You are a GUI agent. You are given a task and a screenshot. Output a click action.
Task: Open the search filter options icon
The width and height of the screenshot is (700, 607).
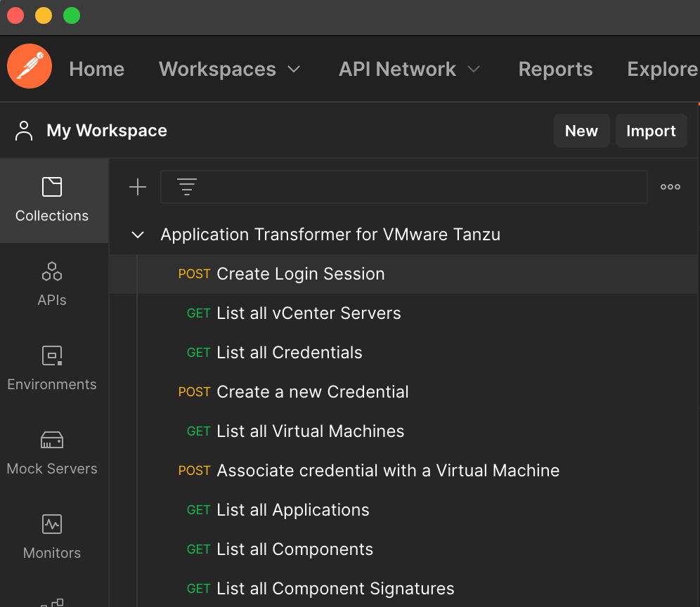coord(186,187)
